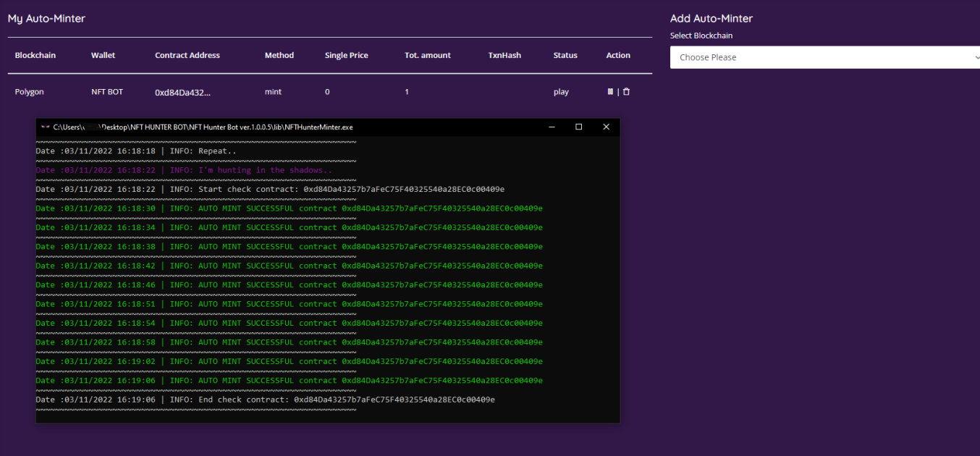
Task: Click the 16:18:18 Repeat log line
Action: pyautogui.click(x=136, y=151)
